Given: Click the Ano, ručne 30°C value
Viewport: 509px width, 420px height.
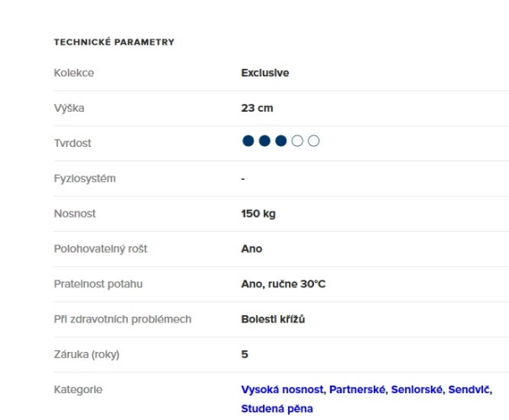Looking at the screenshot, I should point(283,284).
